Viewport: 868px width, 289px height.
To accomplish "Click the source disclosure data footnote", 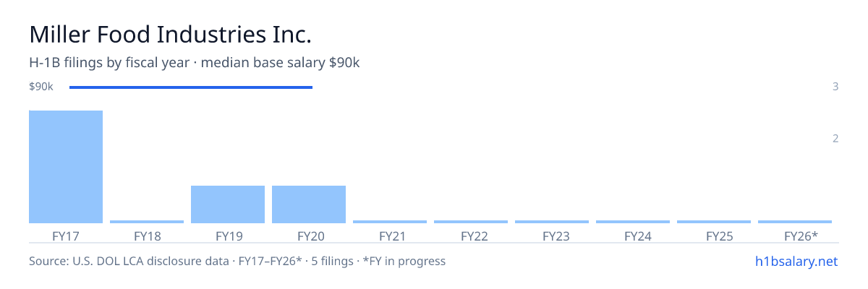I will pos(237,261).
